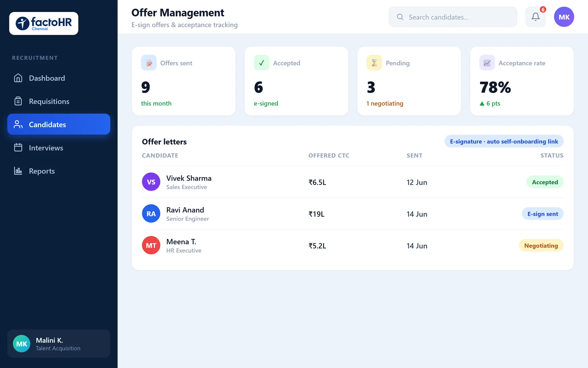Open Interviews menu item
Viewport: 588px width, 368px height.
coord(59,148)
